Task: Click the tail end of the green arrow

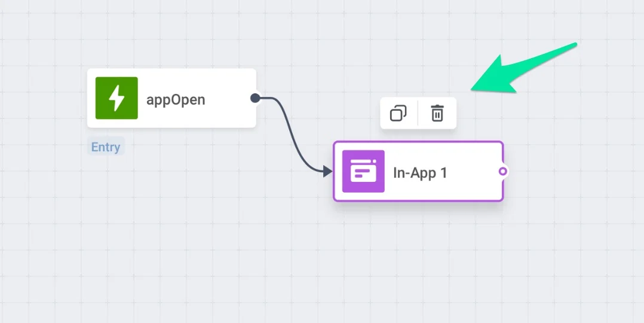Action: 574,45
